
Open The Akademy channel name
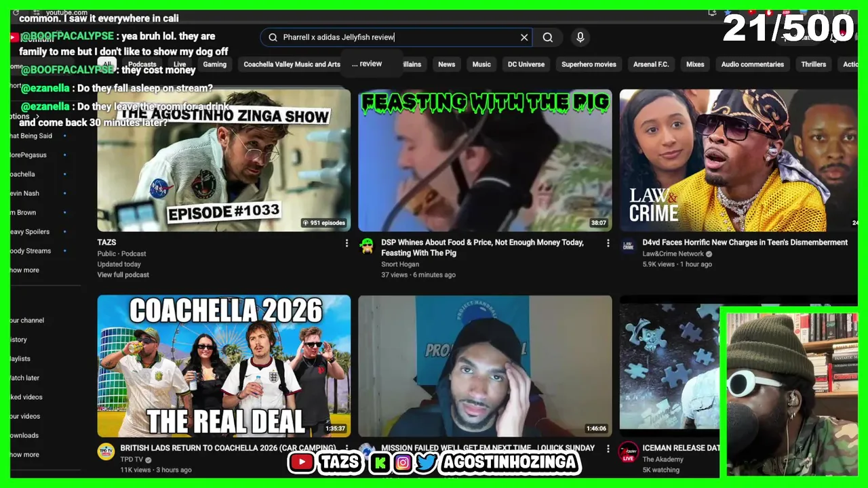(663, 459)
